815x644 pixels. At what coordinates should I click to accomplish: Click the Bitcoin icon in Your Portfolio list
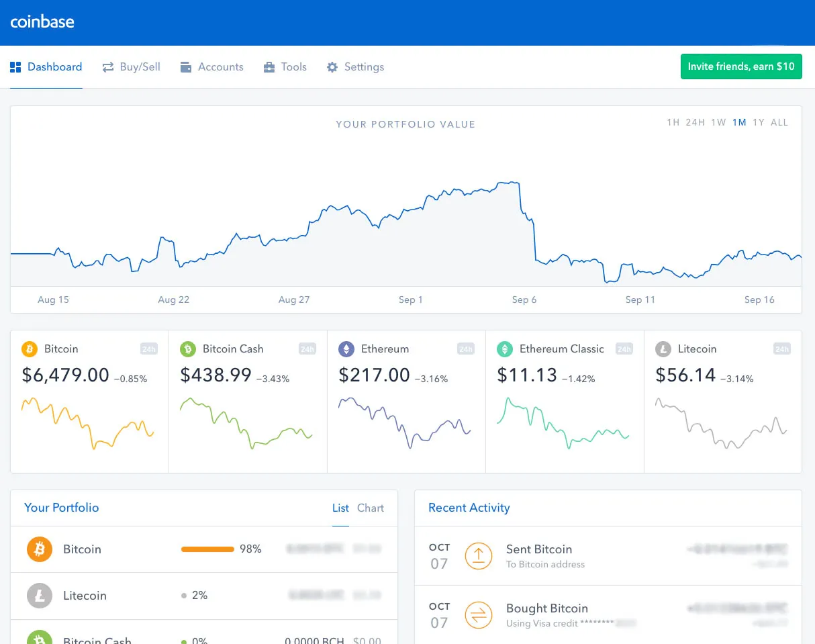40,549
